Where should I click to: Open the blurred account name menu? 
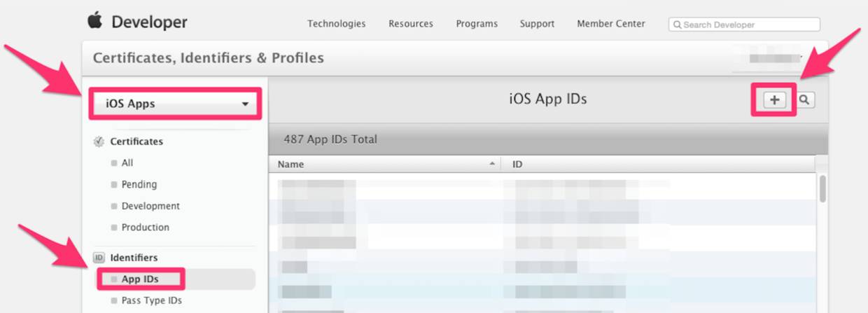(775, 58)
